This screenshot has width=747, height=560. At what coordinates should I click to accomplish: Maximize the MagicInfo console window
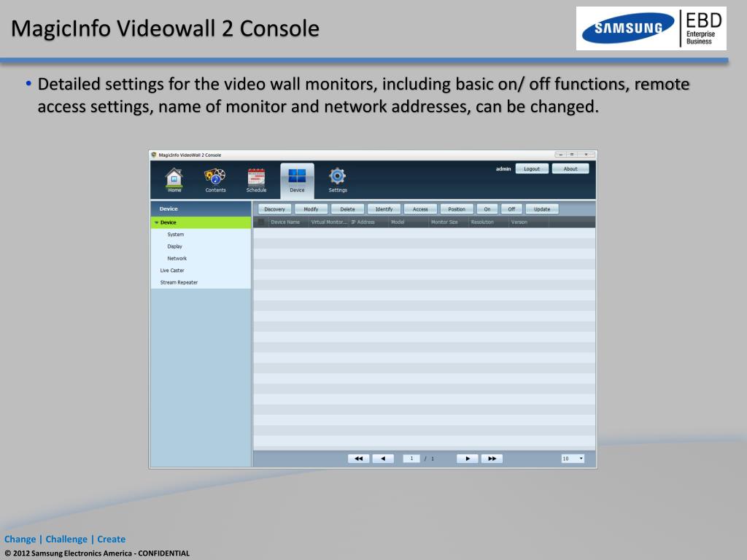click(x=572, y=155)
